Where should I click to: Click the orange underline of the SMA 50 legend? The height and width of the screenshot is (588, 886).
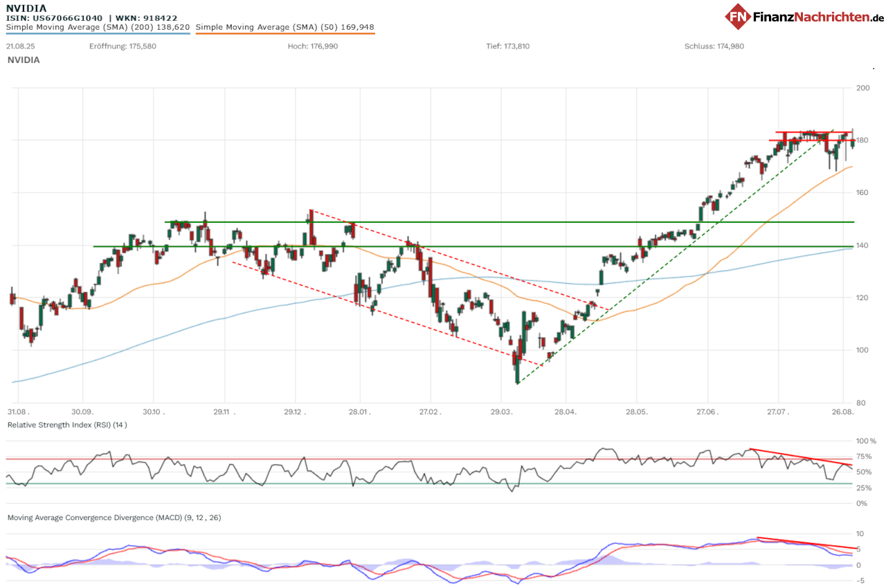coord(284,34)
